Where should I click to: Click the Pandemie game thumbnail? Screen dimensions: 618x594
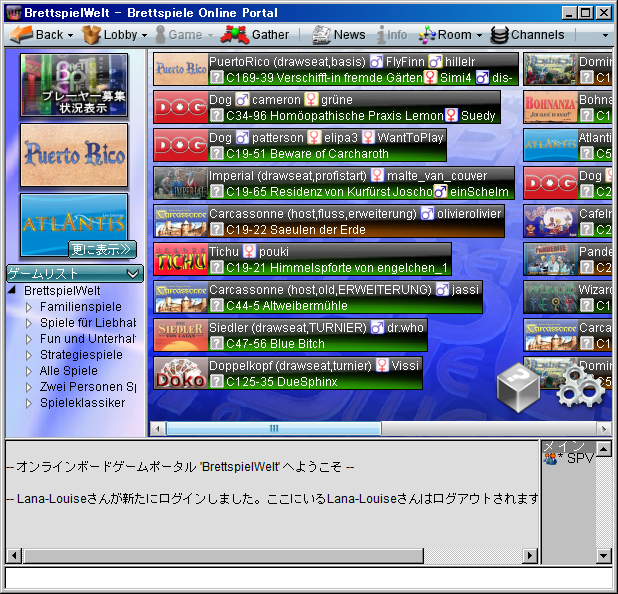(550, 259)
